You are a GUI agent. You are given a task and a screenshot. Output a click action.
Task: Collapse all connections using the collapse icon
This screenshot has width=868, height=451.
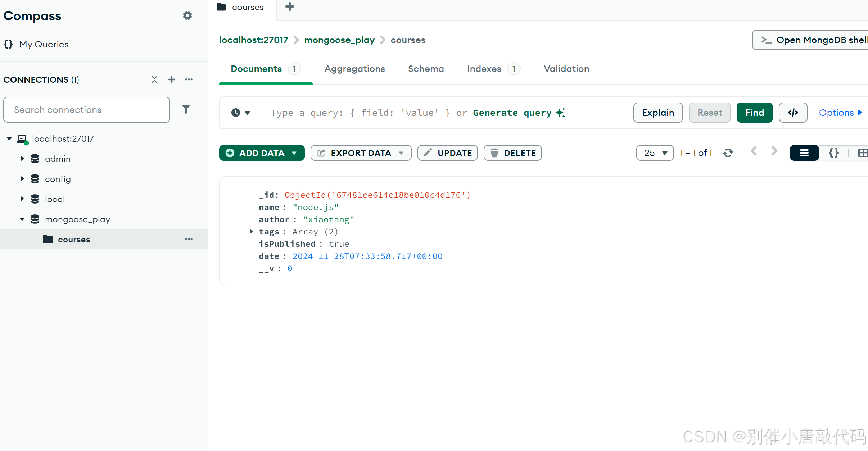(x=154, y=79)
